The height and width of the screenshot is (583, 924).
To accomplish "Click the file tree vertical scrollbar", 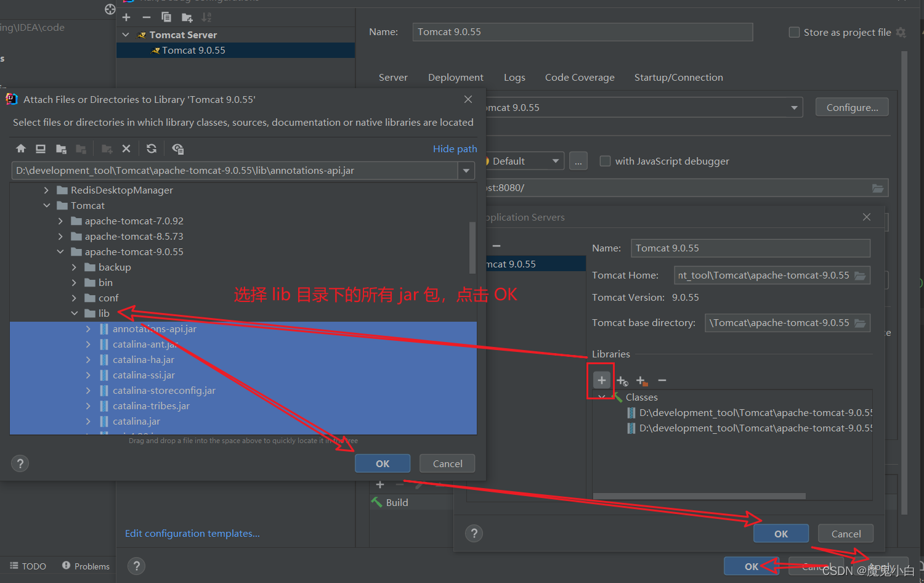I will (x=472, y=248).
